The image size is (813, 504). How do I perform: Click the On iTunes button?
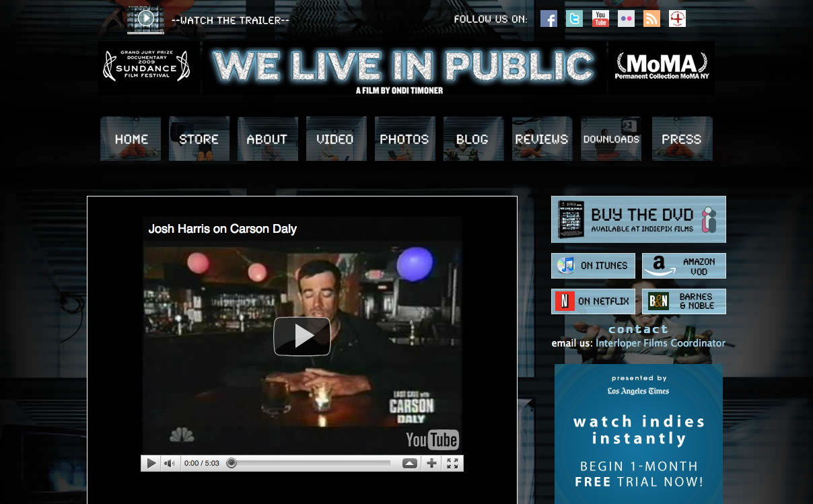(x=593, y=266)
